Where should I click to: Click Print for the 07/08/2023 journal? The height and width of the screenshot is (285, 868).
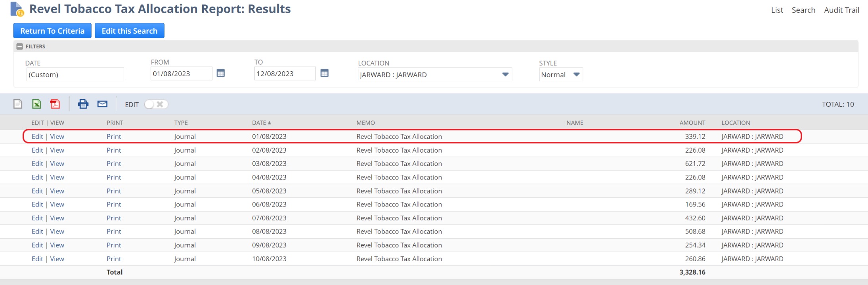pos(114,218)
